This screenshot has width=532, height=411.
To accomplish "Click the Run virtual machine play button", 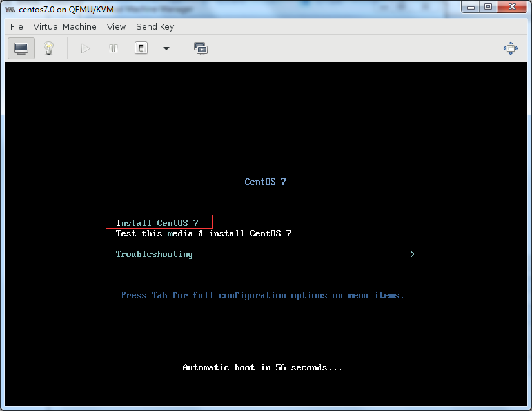I will pos(85,48).
